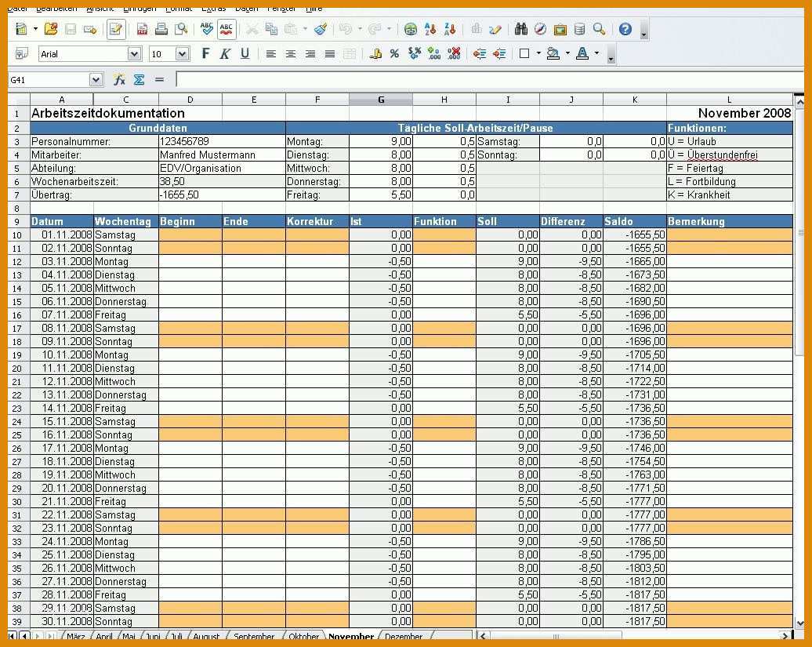
Task: Click the Copy icon
Action: point(271,30)
